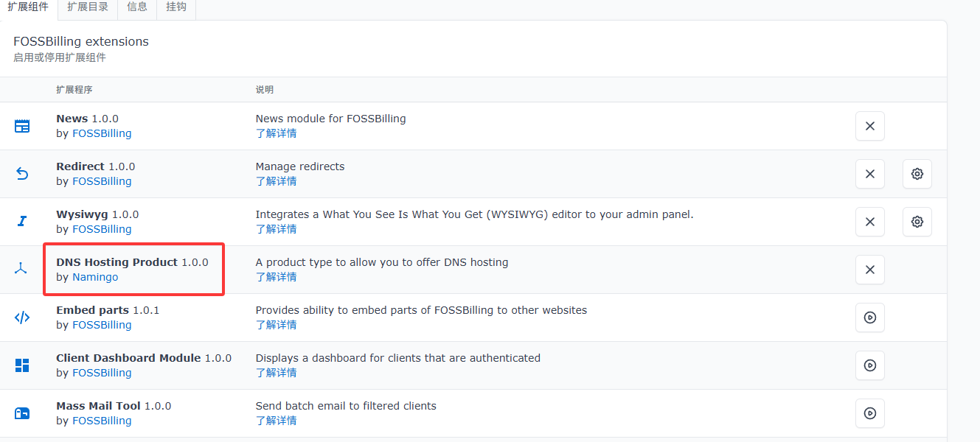980x442 pixels.
Task: Open the 信息 tab
Action: (x=136, y=7)
